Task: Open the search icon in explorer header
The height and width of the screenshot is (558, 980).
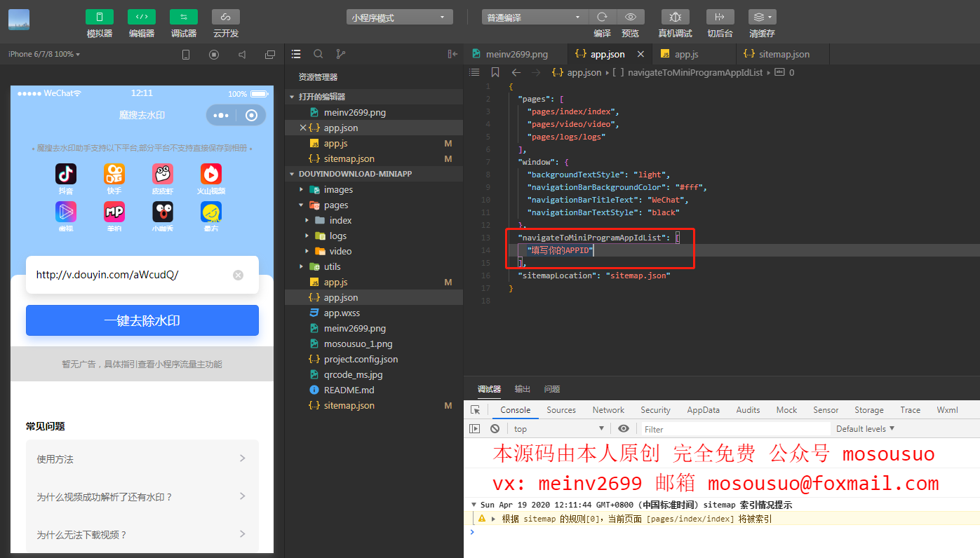Action: [318, 54]
